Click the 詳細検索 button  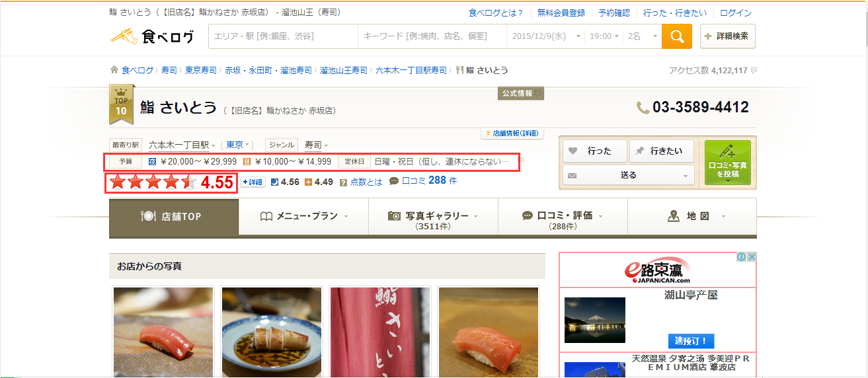727,36
